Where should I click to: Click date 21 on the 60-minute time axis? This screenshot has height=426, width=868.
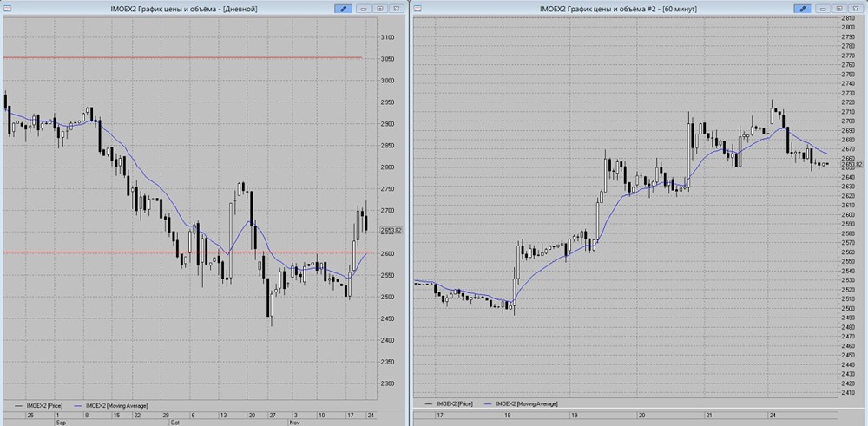coord(709,415)
